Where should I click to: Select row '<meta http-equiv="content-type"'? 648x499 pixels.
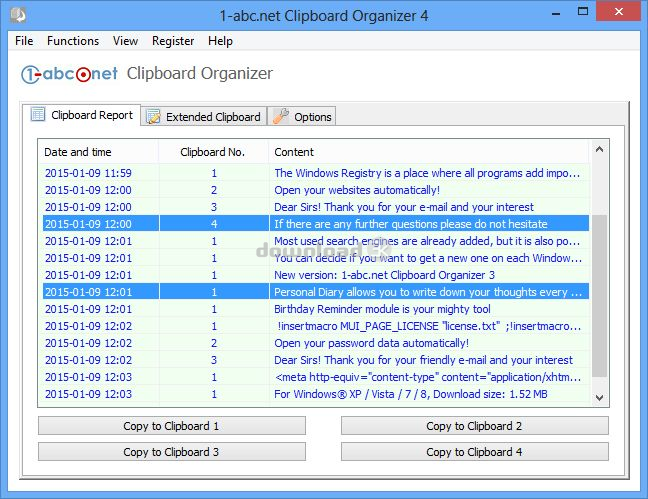point(316,377)
